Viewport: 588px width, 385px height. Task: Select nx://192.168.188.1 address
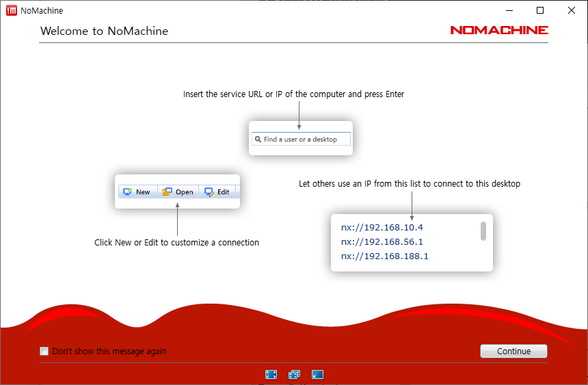384,256
